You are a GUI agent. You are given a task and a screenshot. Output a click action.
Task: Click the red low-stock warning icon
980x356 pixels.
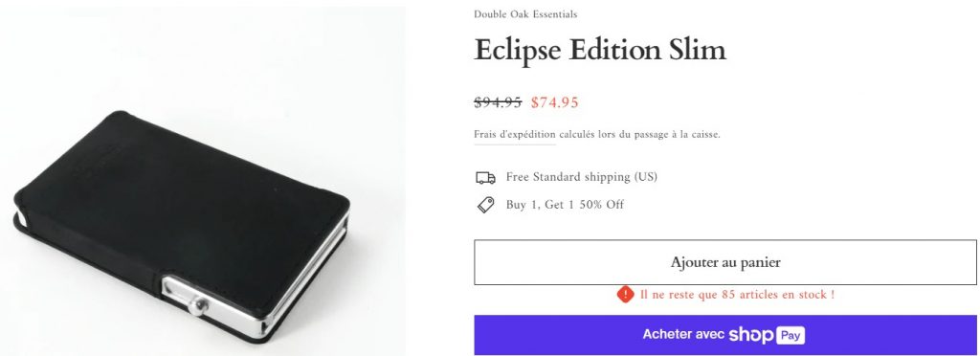click(625, 294)
